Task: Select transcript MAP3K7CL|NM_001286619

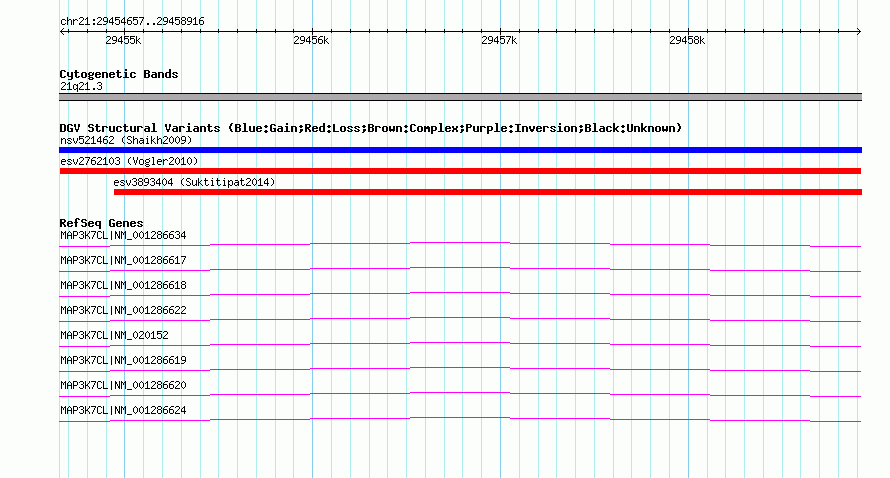Action: click(x=123, y=360)
